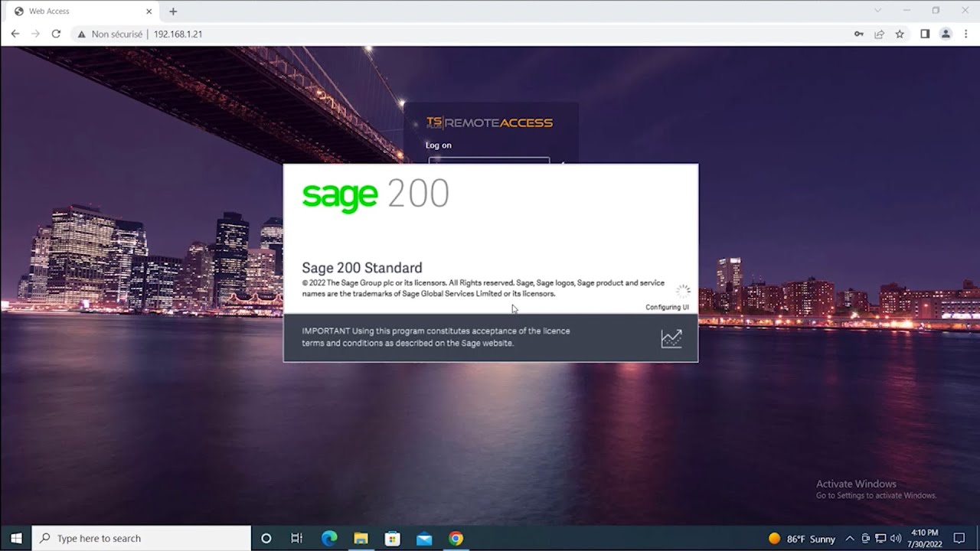
Task: Click the sage 200 logo
Action: 375,195
